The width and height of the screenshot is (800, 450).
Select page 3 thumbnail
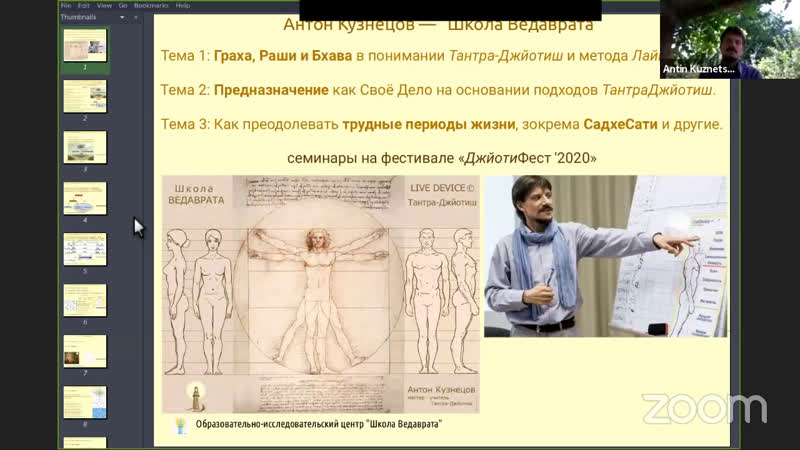85,147
